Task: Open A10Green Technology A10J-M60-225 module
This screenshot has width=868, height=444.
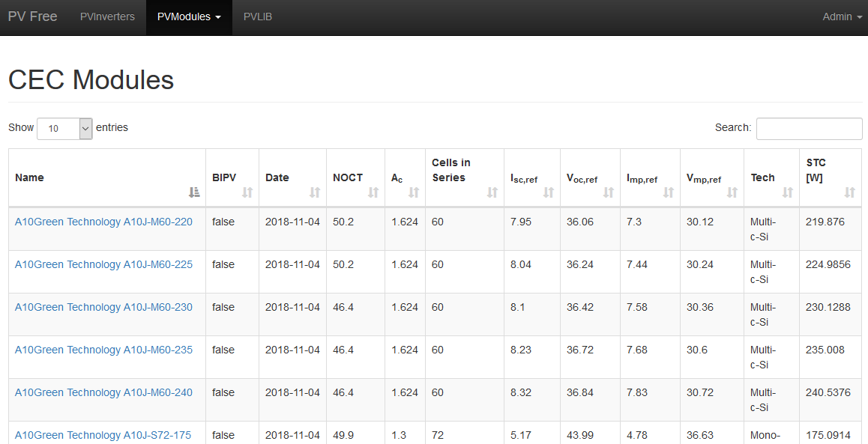Action: click(103, 264)
